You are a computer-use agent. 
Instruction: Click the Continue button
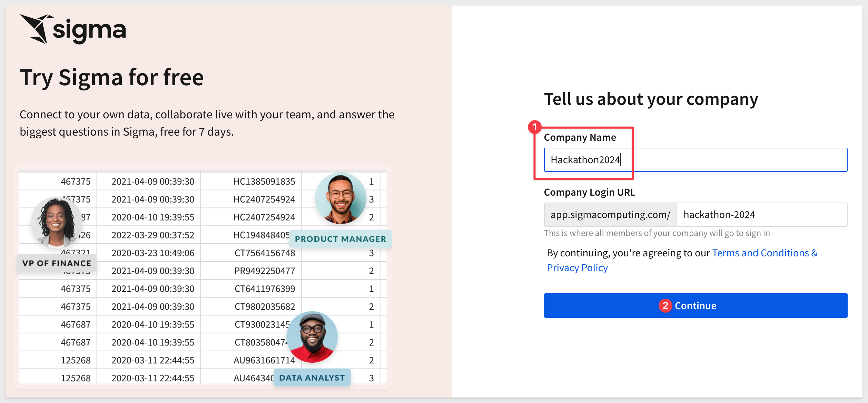[x=696, y=305]
